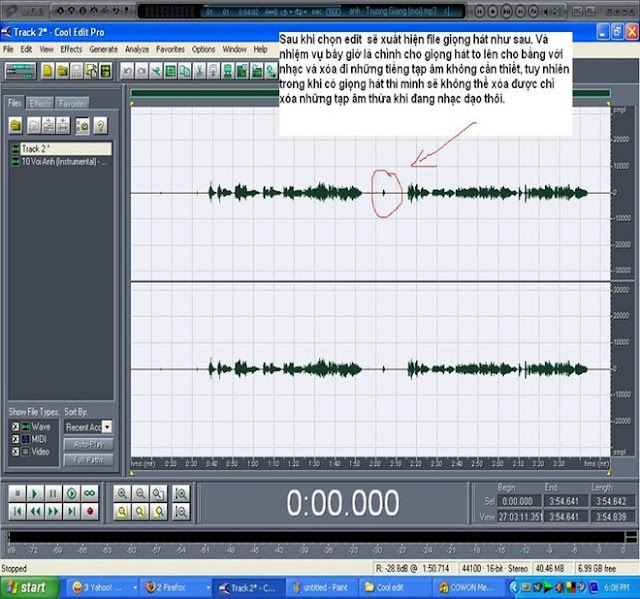Click the green horizontal scroll bar above the waveform
Viewport: 640px width, 599px height.
370,93
